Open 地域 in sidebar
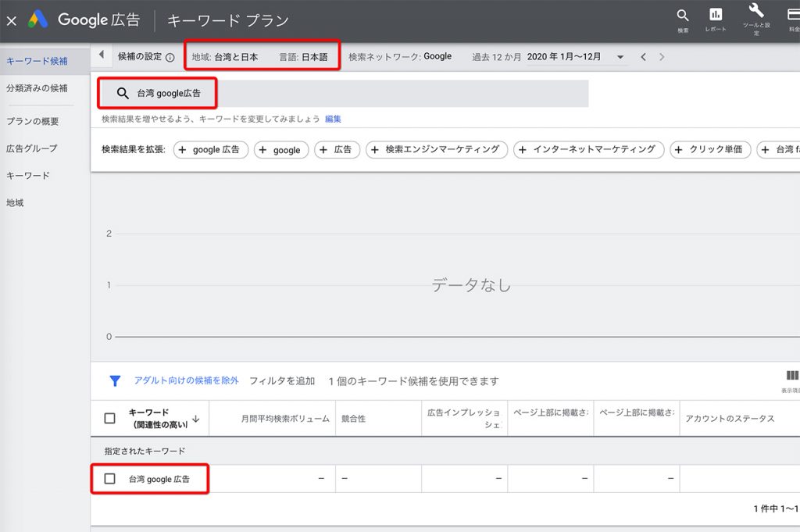 [x=16, y=203]
